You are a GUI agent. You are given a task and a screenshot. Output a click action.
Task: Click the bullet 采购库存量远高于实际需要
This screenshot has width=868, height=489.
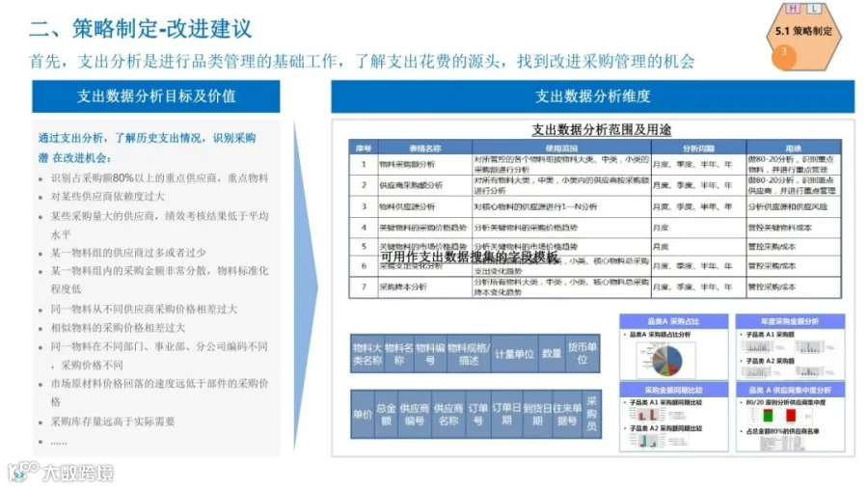[113, 421]
